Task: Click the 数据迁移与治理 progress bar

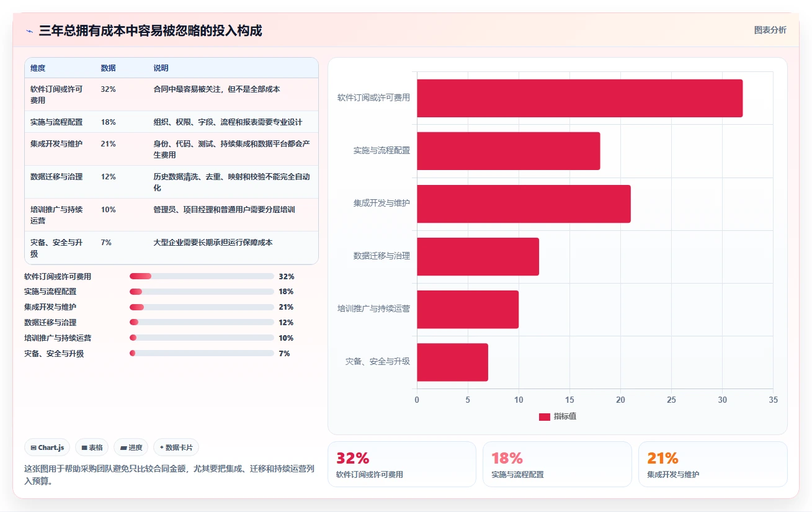Action: (x=202, y=323)
